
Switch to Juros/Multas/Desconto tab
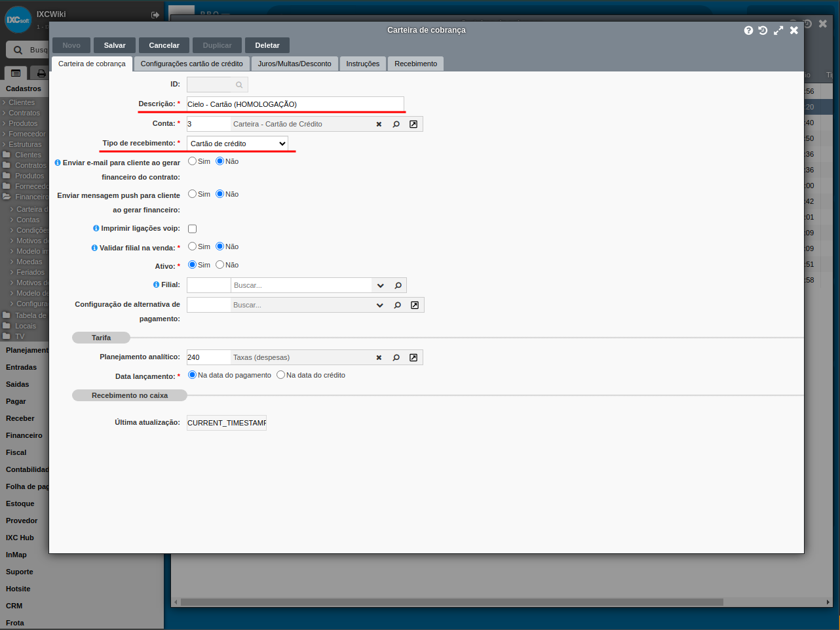(294, 64)
